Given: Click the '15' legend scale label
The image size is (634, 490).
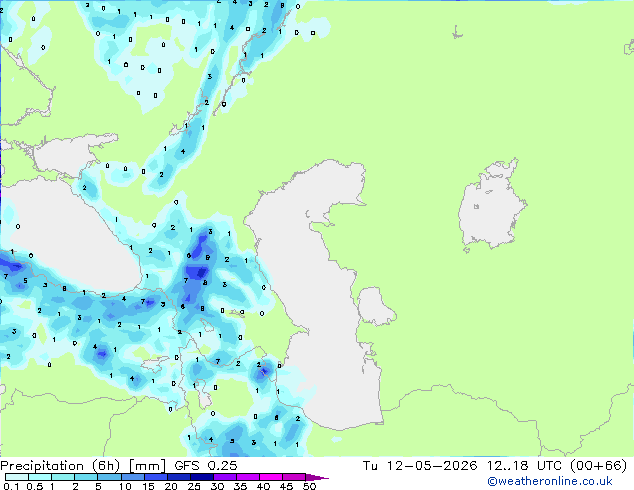Looking at the screenshot, I should 148,486.
